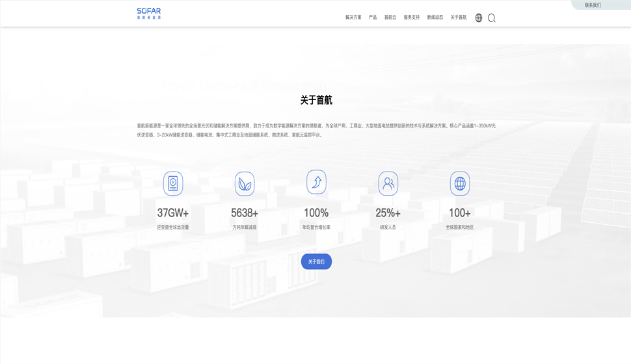Select 首航云 in the top navigation
Viewport: 631px width, 364px height.
coord(390,18)
